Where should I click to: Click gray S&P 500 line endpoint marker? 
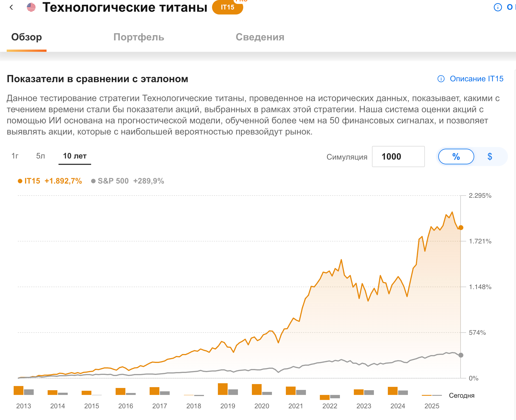pos(461,355)
